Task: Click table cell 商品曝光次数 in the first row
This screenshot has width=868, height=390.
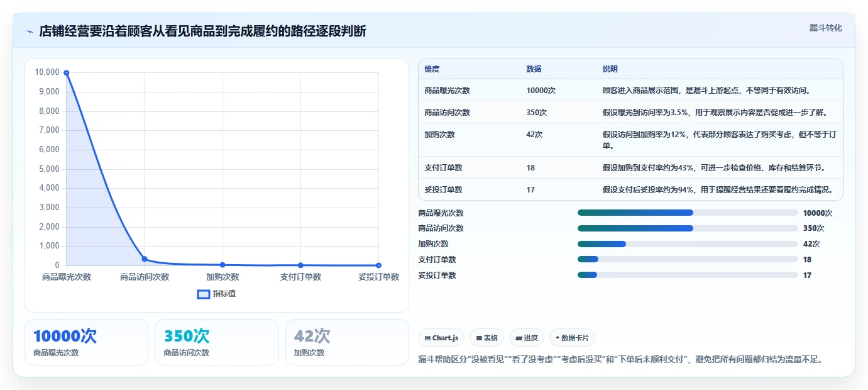Action: (447, 91)
